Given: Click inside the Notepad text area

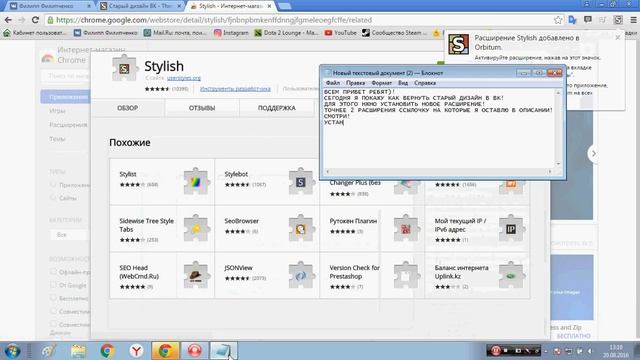Looking at the screenshot, I should (x=439, y=129).
